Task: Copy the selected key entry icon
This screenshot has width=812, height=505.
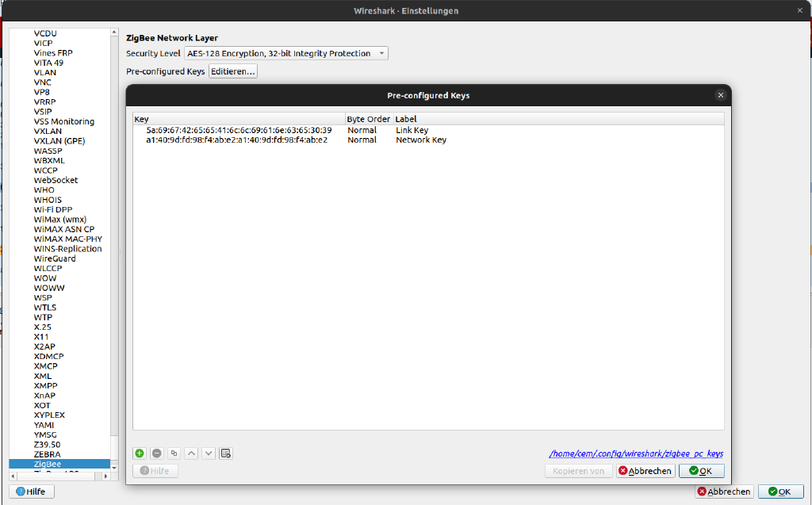Action: pyautogui.click(x=174, y=453)
